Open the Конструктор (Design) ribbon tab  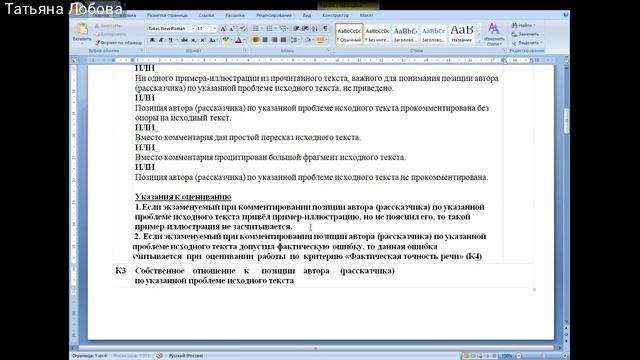point(336,16)
